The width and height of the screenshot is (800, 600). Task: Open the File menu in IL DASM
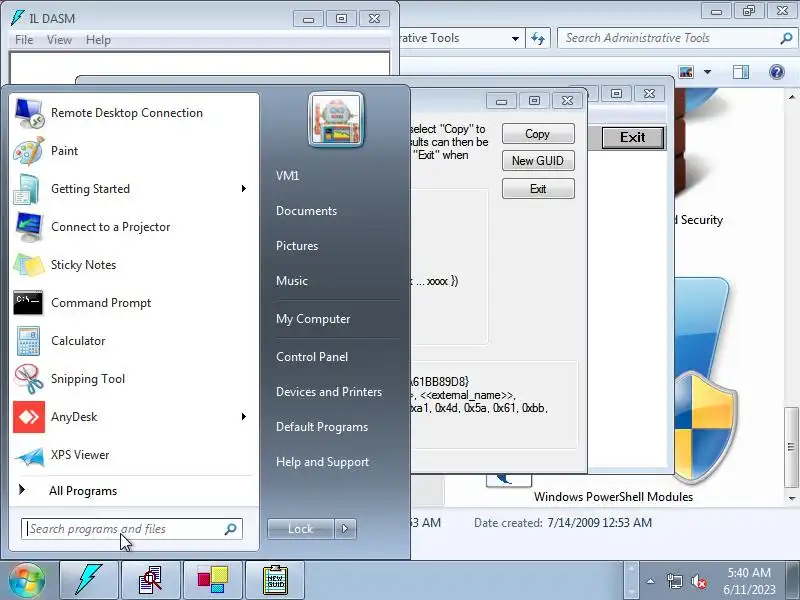click(x=24, y=40)
